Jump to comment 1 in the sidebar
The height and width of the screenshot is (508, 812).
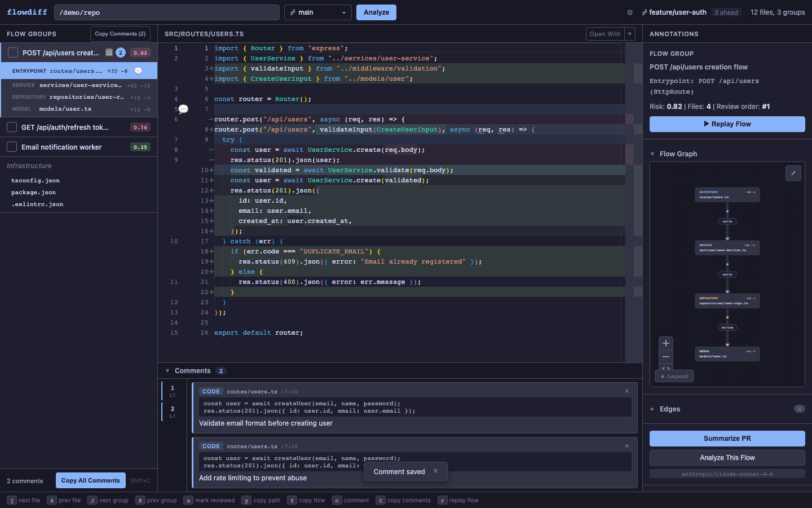173,391
